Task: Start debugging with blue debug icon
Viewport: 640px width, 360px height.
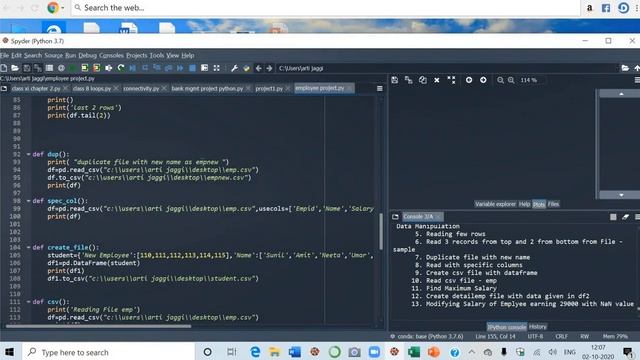Action: click(x=133, y=68)
